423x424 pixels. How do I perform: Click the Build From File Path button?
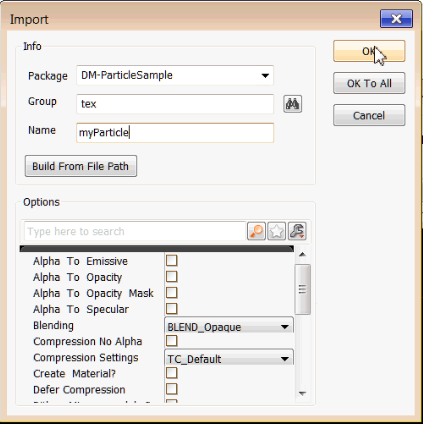[x=81, y=166]
